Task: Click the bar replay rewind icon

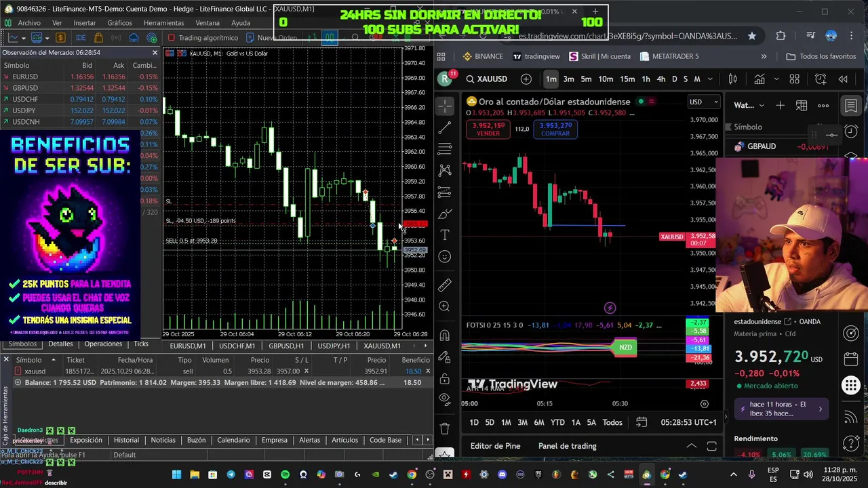Action: point(843,79)
